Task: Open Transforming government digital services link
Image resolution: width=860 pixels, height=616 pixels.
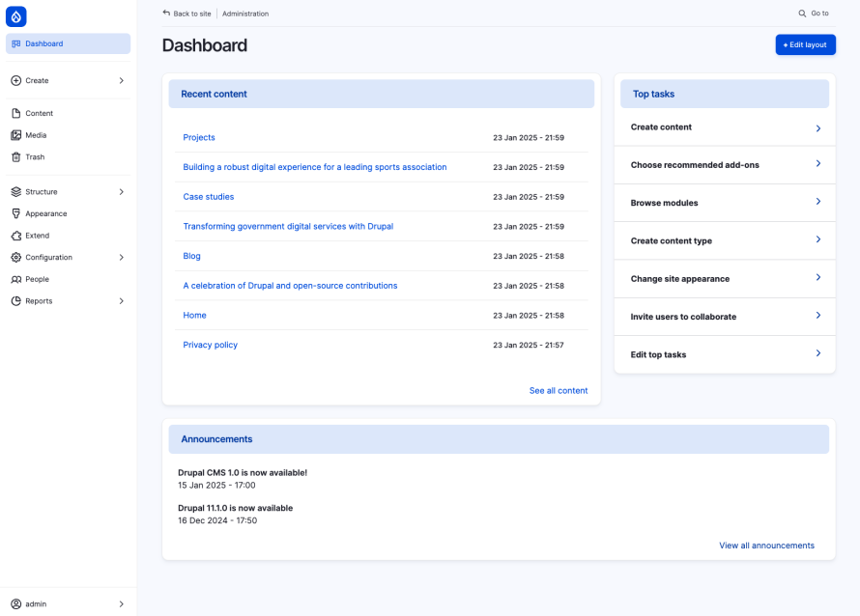Action: (288, 226)
